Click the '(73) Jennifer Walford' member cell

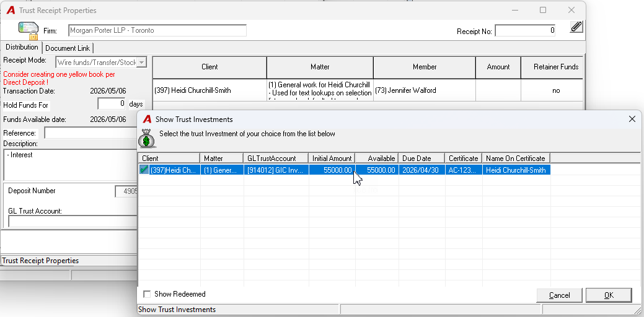click(424, 90)
